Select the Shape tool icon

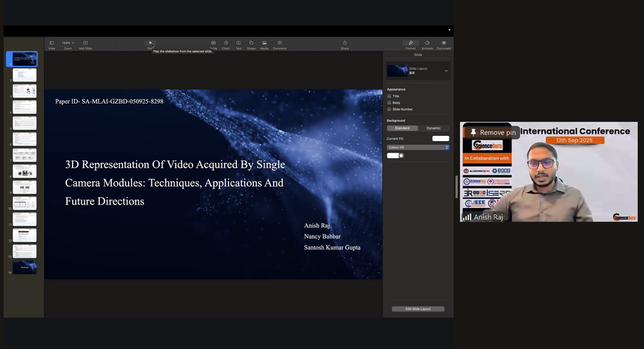tap(251, 43)
